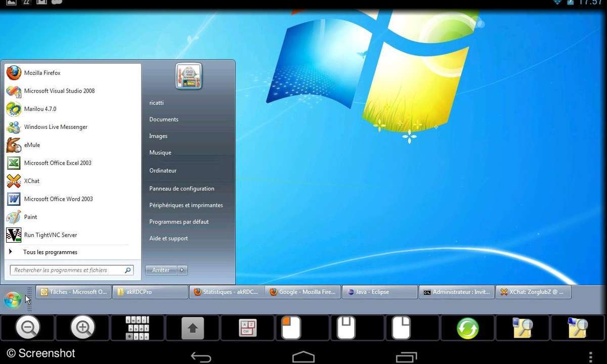Tap the Android back arrow
This screenshot has height=364, width=607.
pos(201,357)
